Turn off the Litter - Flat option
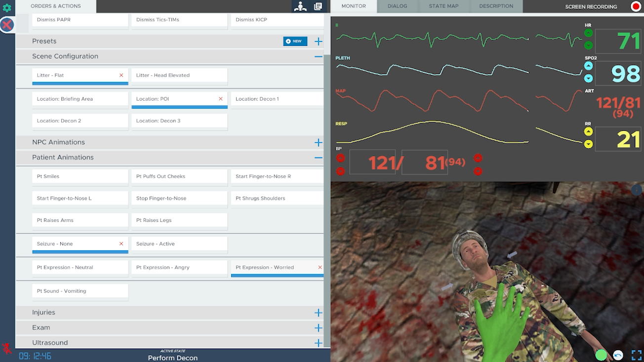644x362 pixels. click(121, 76)
